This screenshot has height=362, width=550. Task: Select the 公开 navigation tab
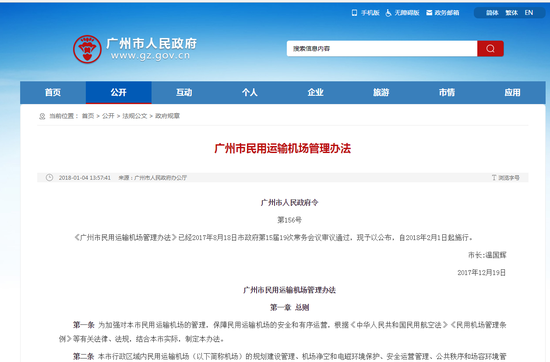point(119,93)
